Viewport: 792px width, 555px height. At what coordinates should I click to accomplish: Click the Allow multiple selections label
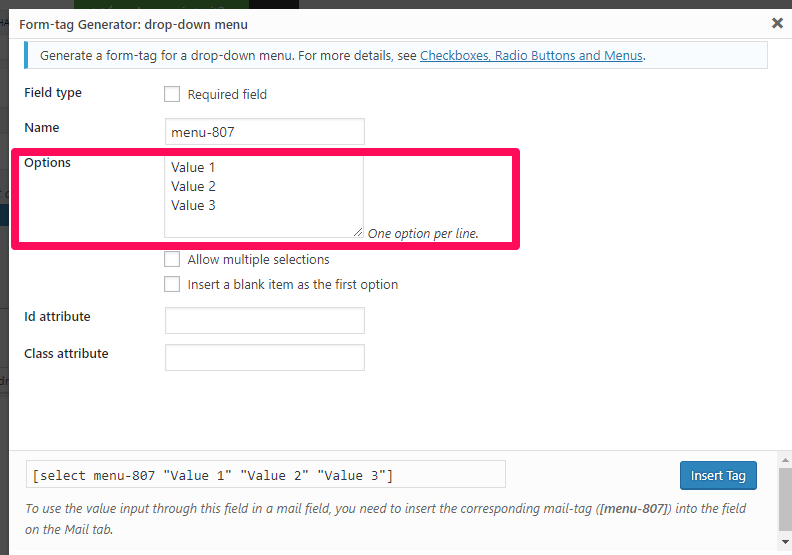(x=258, y=260)
